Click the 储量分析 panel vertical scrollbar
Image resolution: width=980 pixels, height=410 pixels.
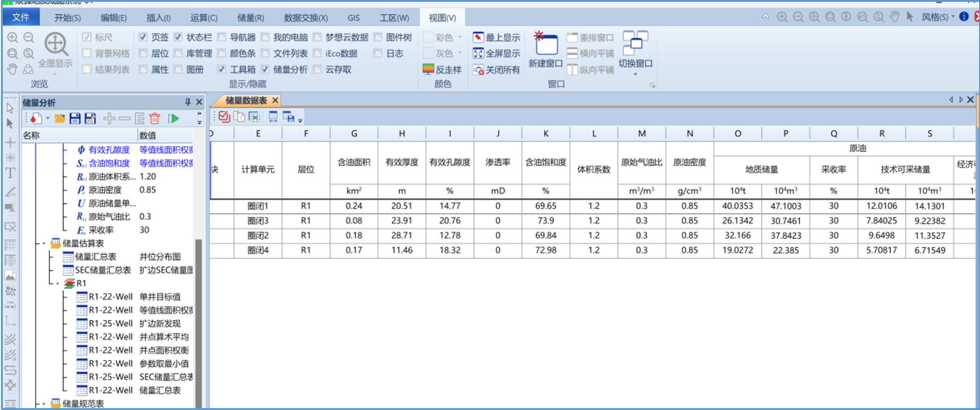point(198,320)
